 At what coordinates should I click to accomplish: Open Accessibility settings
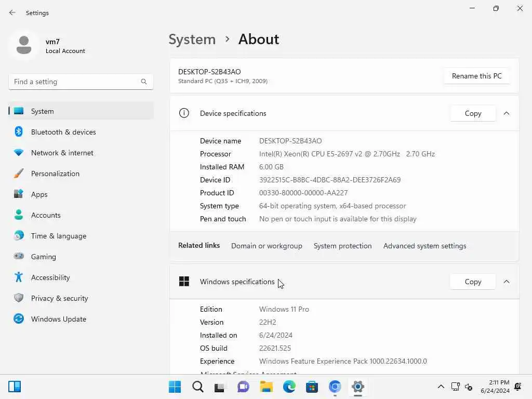[81, 277]
